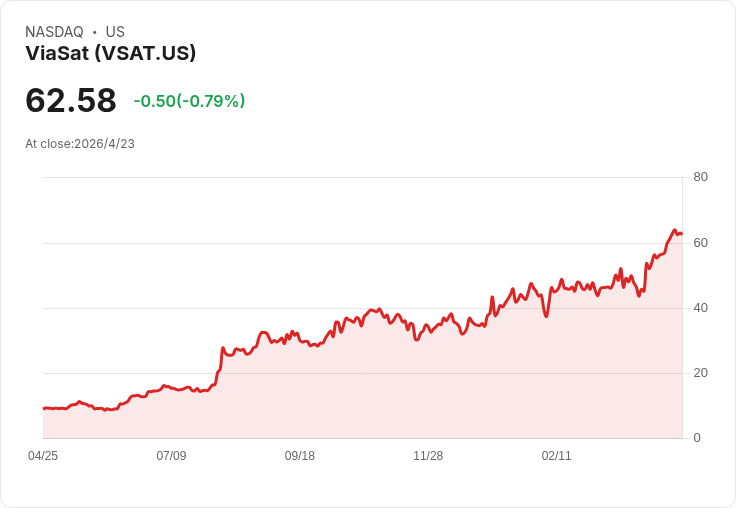Click the 20 y-axis value label
The width and height of the screenshot is (736, 508).
pos(700,373)
